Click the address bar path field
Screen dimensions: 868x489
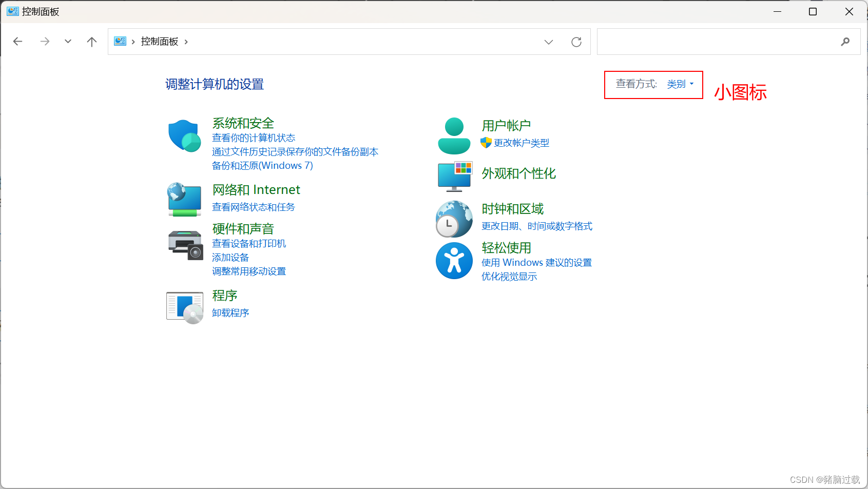tap(349, 42)
